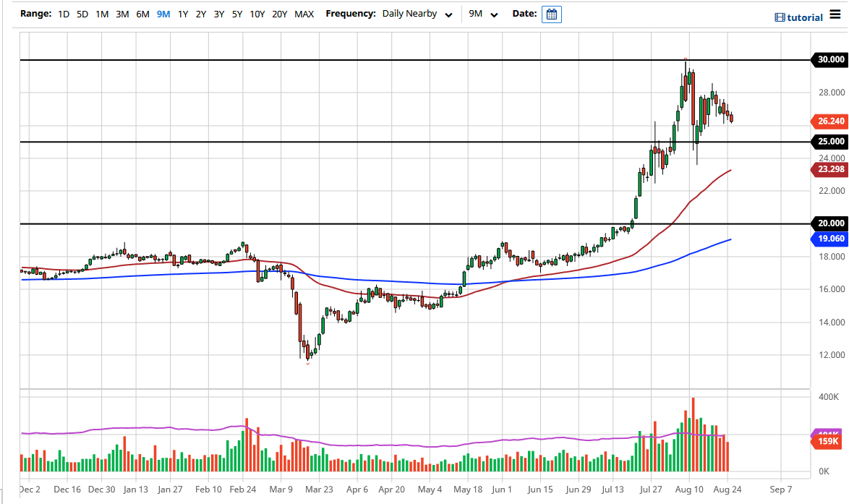
Task: Click the 159K volume label tag
Action: coord(827,441)
